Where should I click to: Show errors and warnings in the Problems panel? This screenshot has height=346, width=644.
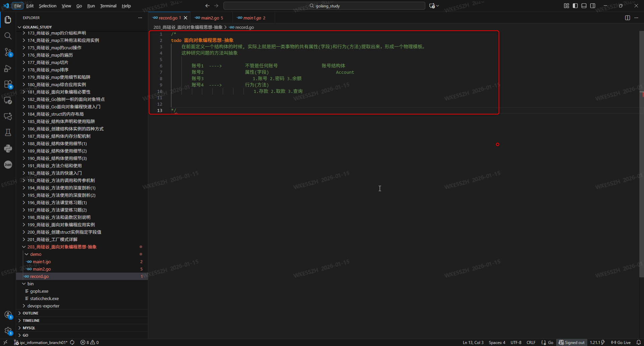click(90, 342)
